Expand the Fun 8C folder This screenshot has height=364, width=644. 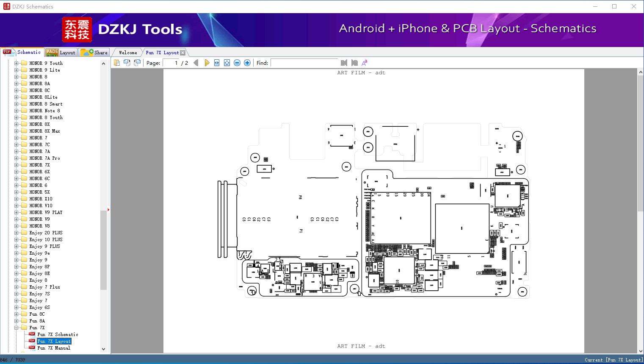pyautogui.click(x=16, y=314)
